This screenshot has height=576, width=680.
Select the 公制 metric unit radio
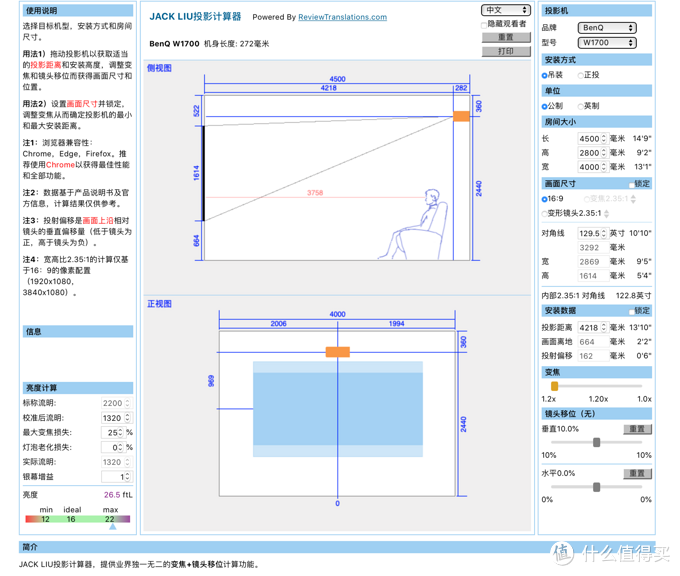click(544, 106)
